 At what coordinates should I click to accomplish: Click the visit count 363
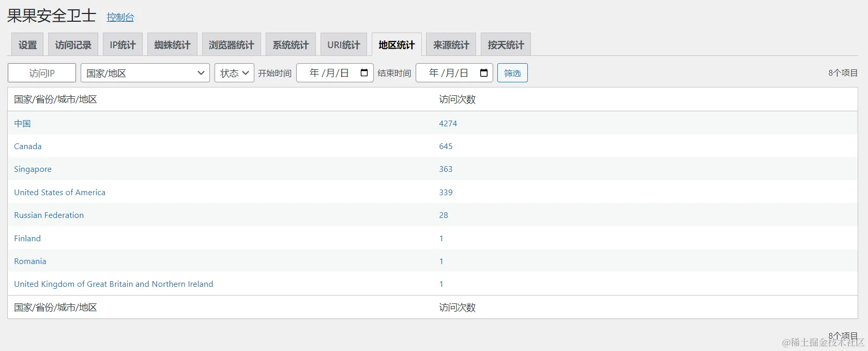(446, 169)
